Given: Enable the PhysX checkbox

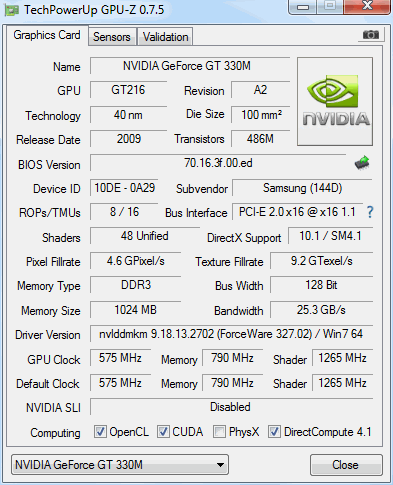Looking at the screenshot, I should 219,432.
